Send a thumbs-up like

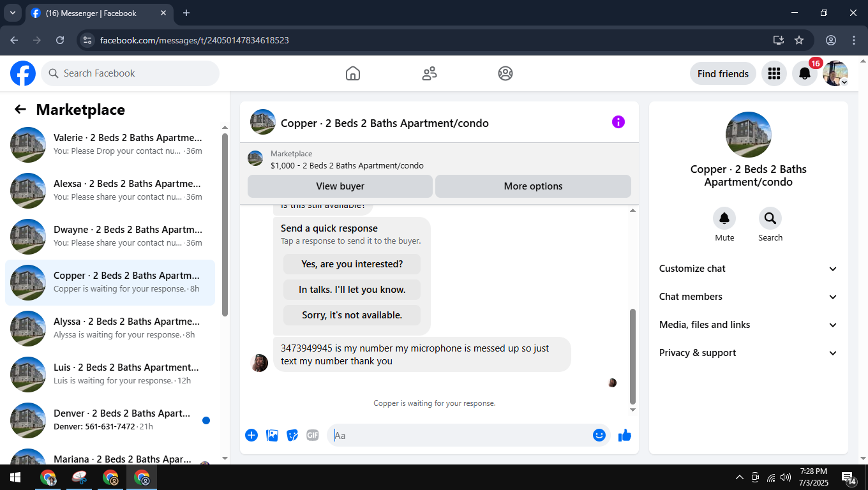625,435
